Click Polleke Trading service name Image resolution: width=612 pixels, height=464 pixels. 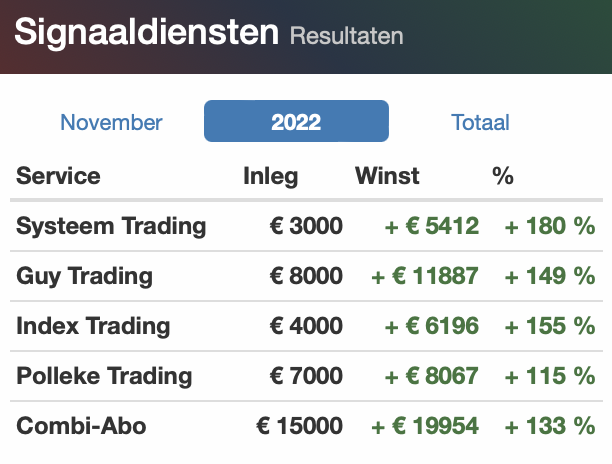(x=104, y=376)
